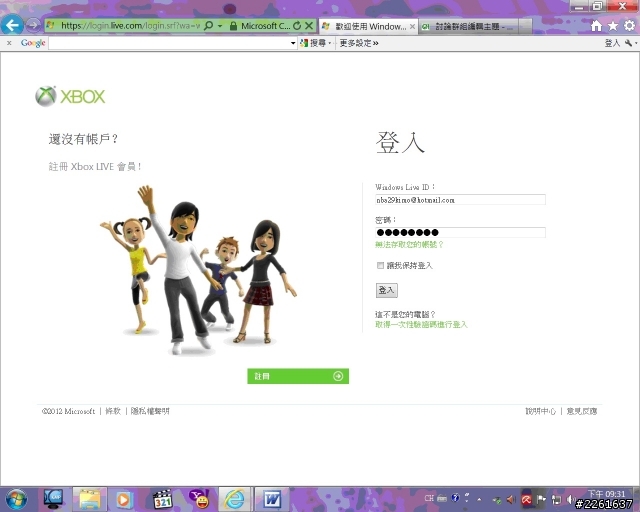
Task: Click the red antivirus tray icon
Action: click(x=527, y=499)
